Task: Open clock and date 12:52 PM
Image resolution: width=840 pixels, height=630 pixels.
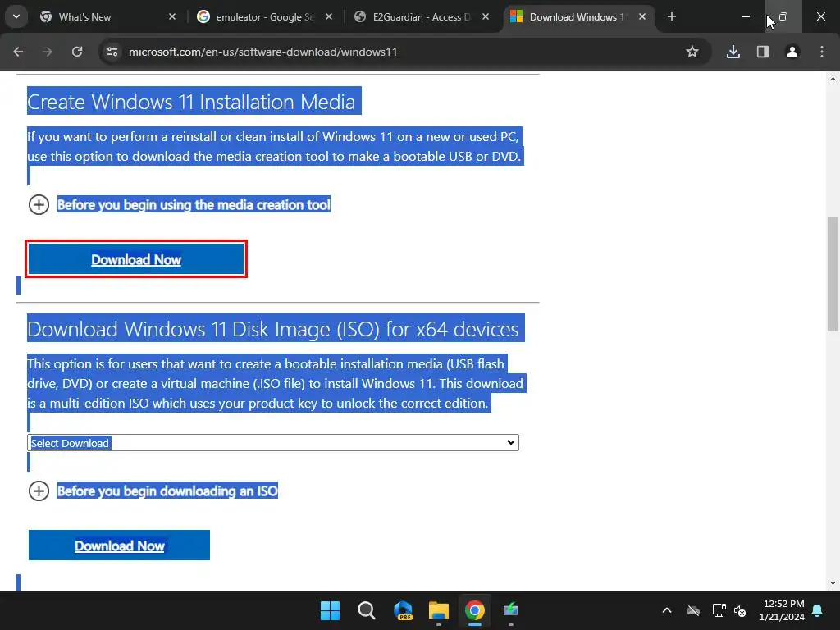Action: [782, 610]
